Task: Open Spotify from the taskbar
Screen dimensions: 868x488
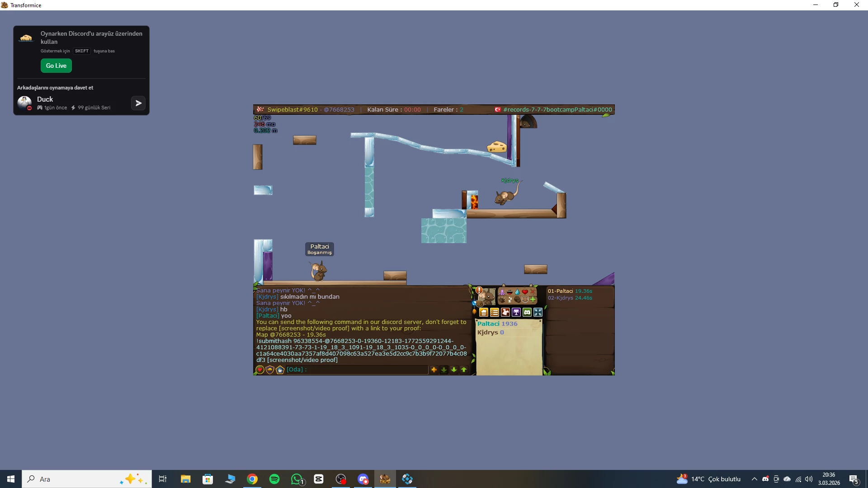Action: pyautogui.click(x=274, y=479)
